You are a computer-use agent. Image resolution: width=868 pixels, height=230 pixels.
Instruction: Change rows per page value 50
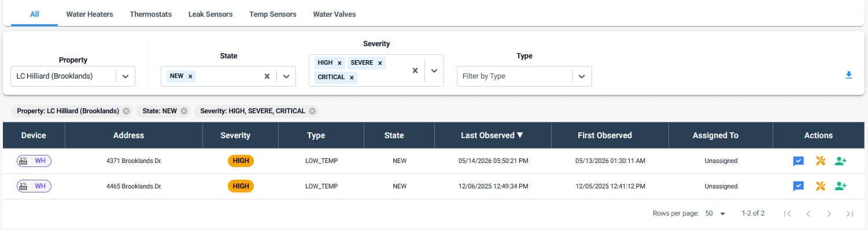[715, 213]
